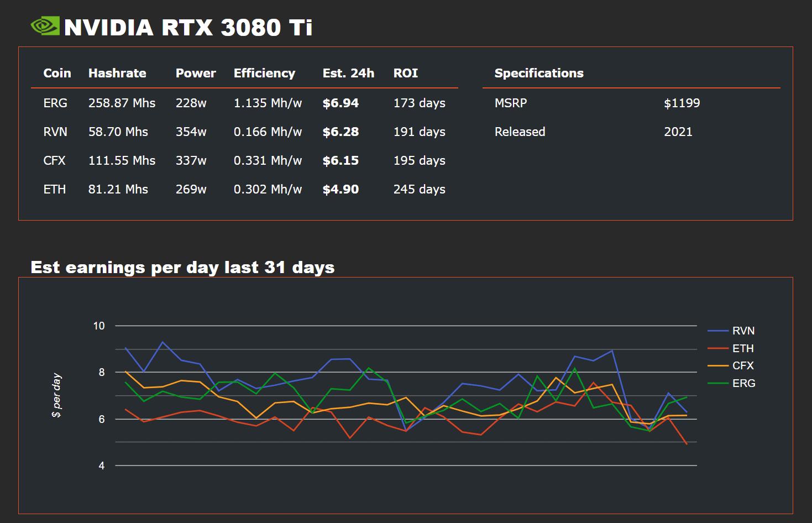This screenshot has height=523, width=812.
Task: Click the Est. 24h column header
Action: (348, 73)
